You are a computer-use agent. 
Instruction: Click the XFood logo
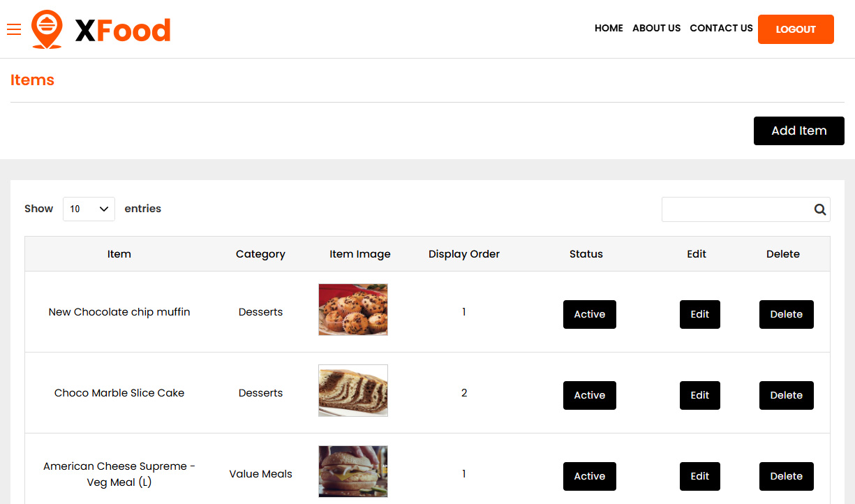pos(102,29)
